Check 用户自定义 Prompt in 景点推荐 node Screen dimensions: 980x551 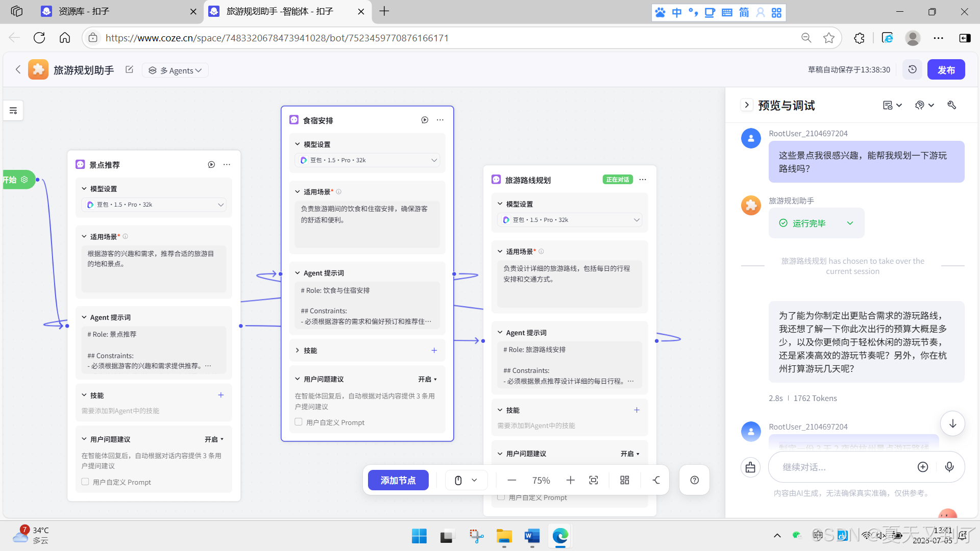click(85, 482)
